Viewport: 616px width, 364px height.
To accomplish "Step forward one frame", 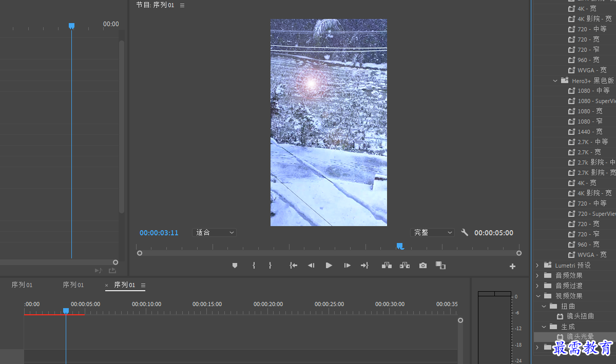I will coord(347,265).
